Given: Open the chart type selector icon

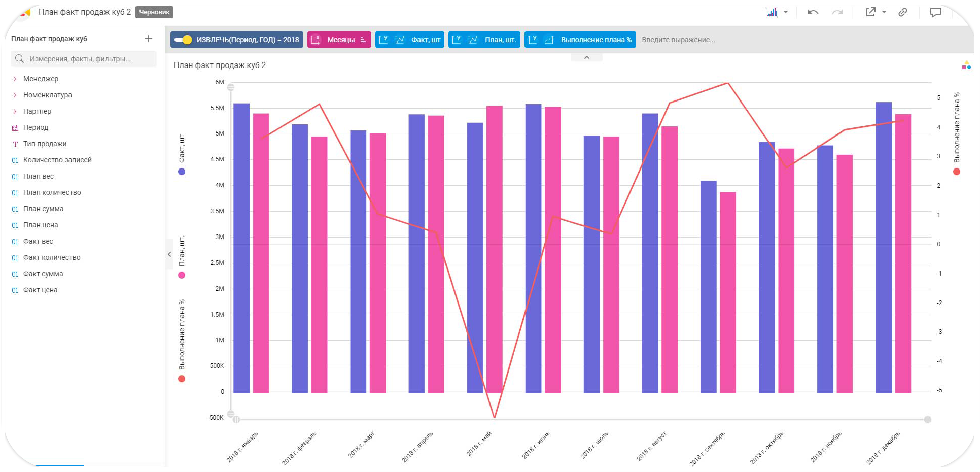Looking at the screenshot, I should [772, 12].
